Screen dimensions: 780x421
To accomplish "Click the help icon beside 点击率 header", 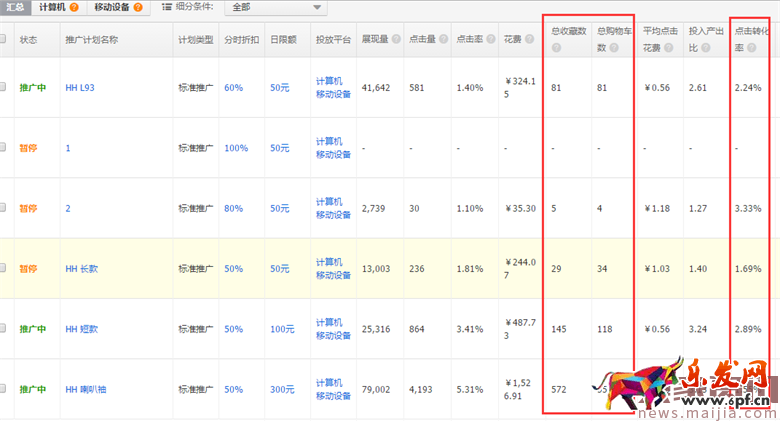I will (x=491, y=40).
